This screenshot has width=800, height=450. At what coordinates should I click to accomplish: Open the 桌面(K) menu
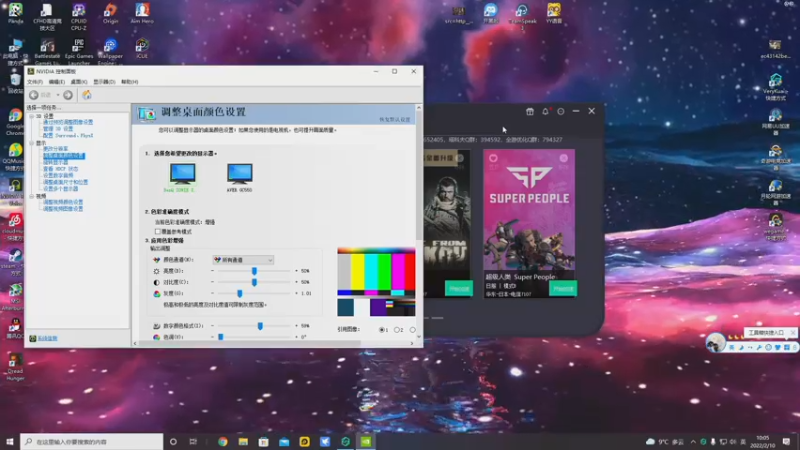[x=79, y=82]
